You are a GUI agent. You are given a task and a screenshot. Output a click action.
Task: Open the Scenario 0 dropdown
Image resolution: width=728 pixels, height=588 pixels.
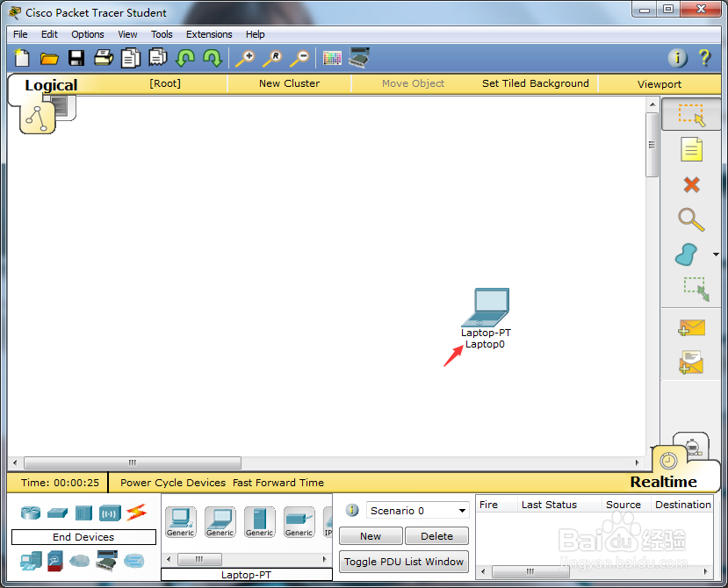point(418,510)
